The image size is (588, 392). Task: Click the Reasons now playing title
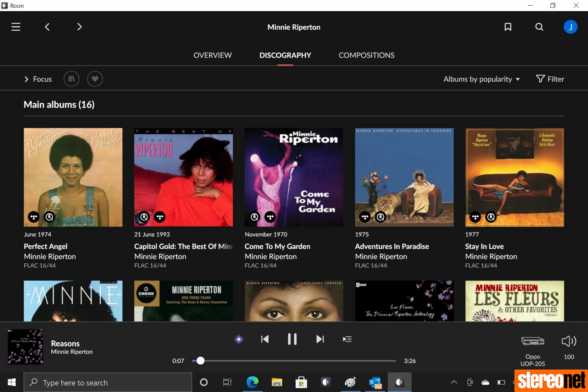click(65, 343)
